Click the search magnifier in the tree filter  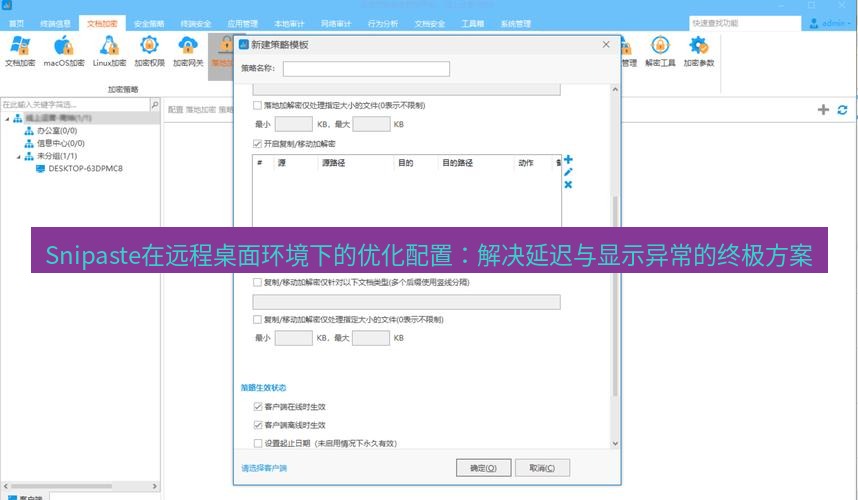coord(155,104)
